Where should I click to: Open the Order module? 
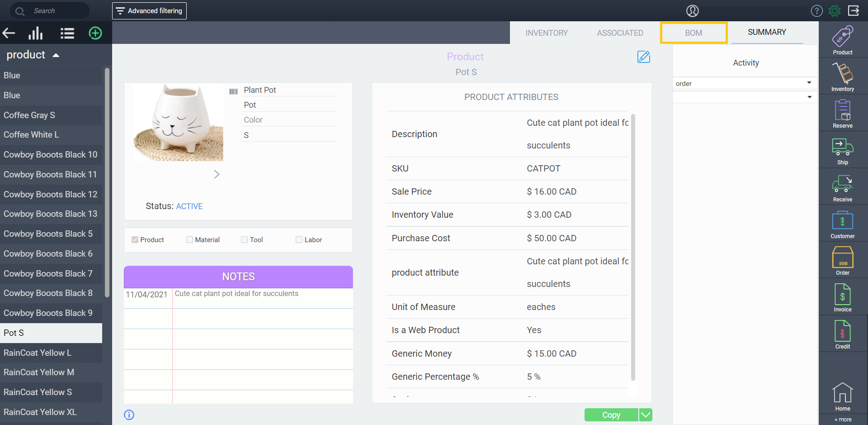pyautogui.click(x=843, y=261)
